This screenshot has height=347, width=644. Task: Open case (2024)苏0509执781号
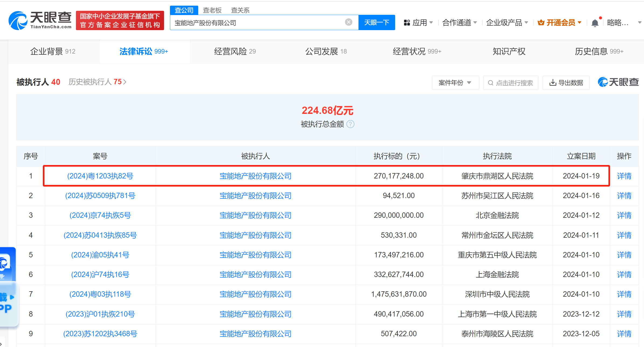(x=100, y=196)
